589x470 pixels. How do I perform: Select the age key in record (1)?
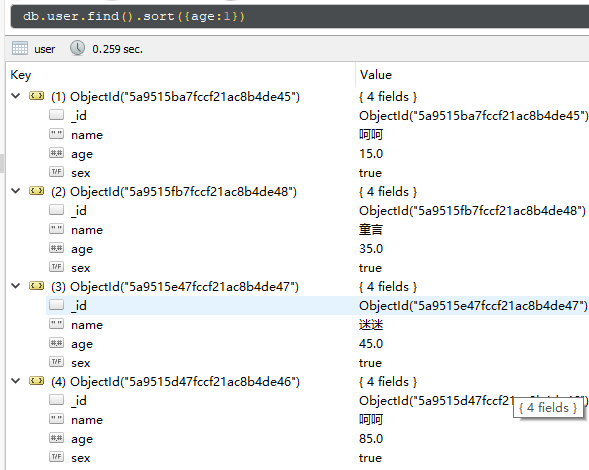click(82, 154)
